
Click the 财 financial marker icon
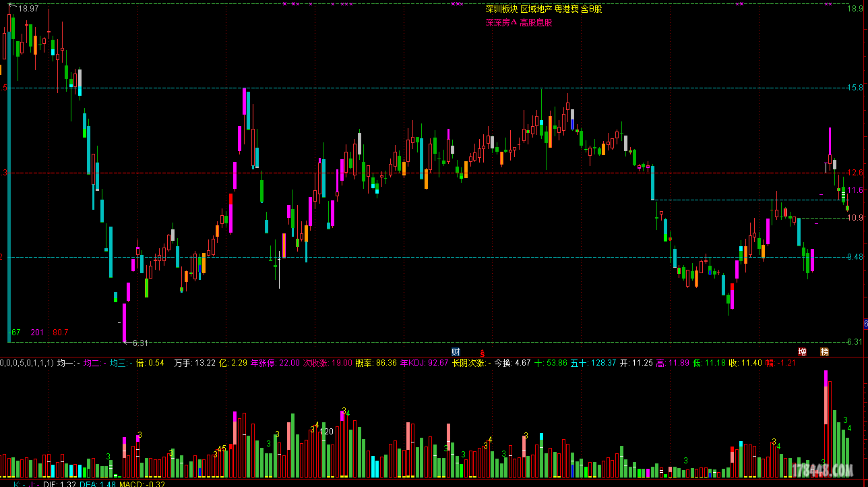tap(456, 352)
